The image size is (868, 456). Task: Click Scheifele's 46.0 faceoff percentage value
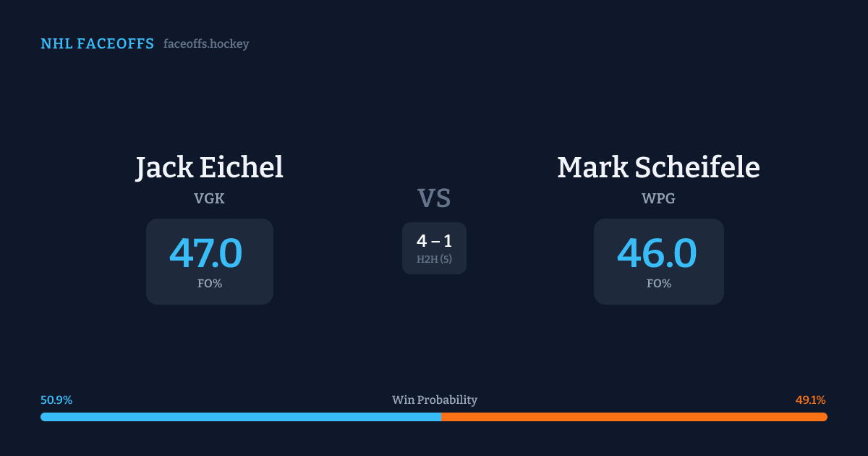[657, 253]
